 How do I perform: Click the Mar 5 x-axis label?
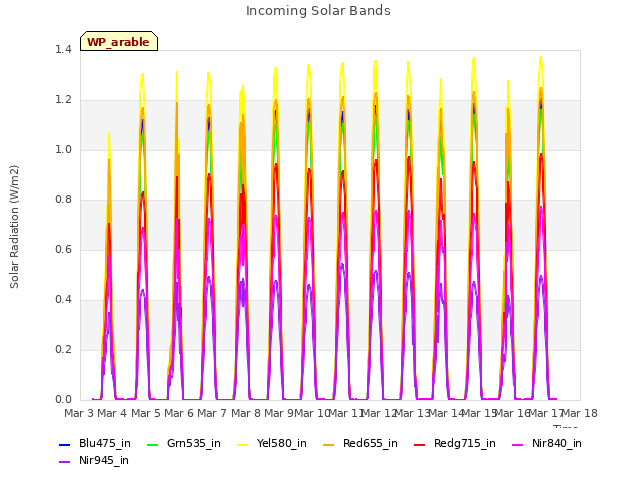click(x=146, y=413)
